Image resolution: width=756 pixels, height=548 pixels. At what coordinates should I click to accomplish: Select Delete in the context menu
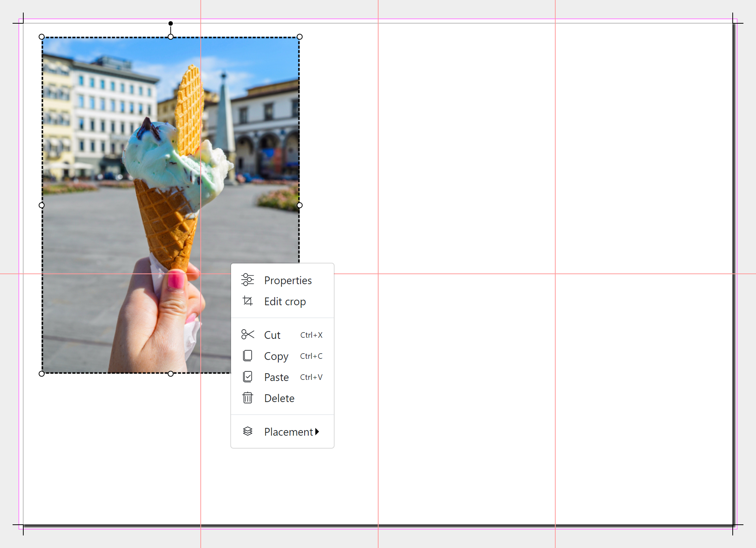click(x=279, y=398)
